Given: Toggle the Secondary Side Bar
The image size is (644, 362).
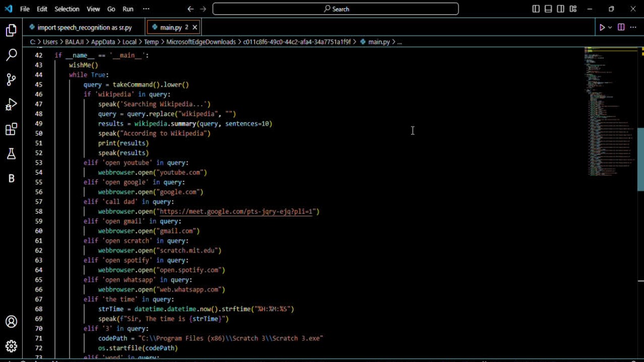Looking at the screenshot, I should click(x=561, y=9).
